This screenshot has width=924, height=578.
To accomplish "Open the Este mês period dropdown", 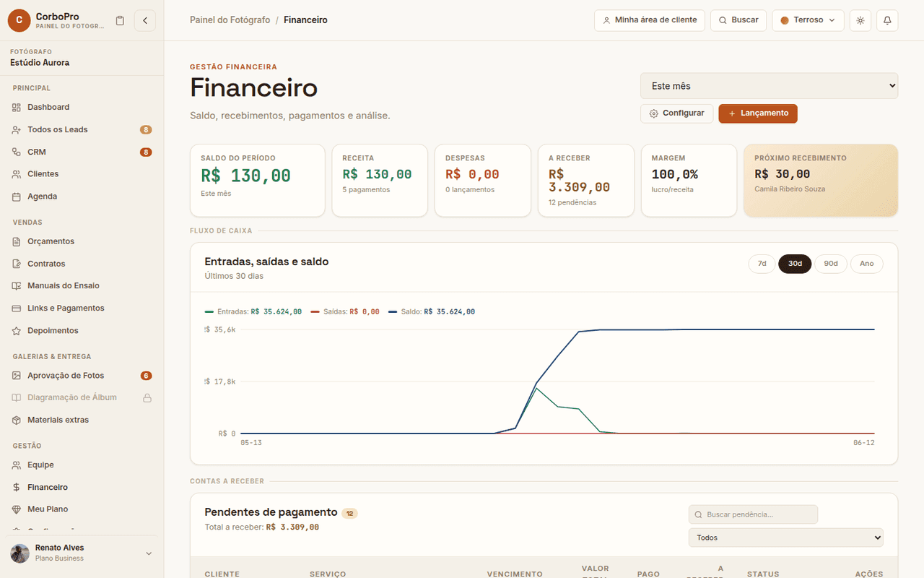I will pyautogui.click(x=769, y=85).
